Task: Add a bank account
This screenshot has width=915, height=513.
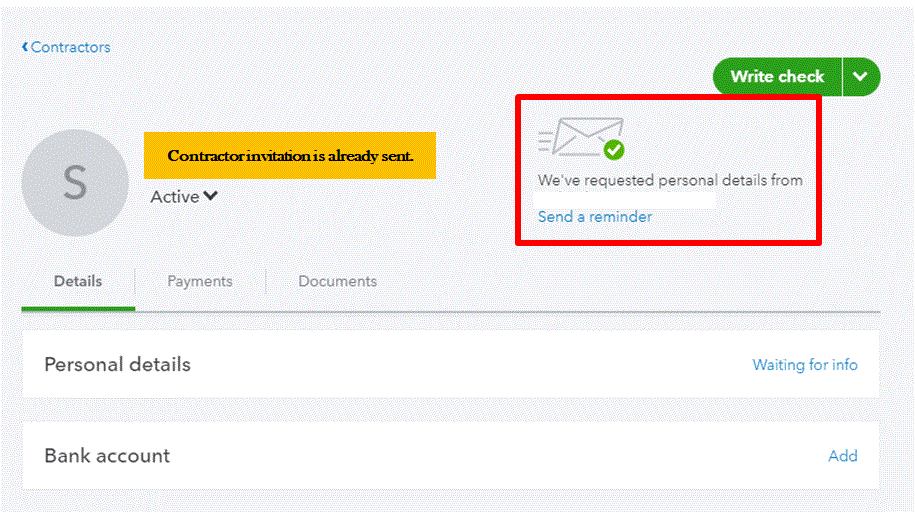Action: tap(843, 456)
